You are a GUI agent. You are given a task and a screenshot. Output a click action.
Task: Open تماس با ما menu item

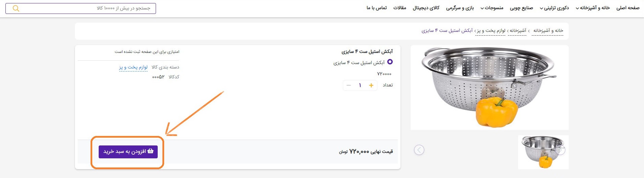click(x=376, y=8)
